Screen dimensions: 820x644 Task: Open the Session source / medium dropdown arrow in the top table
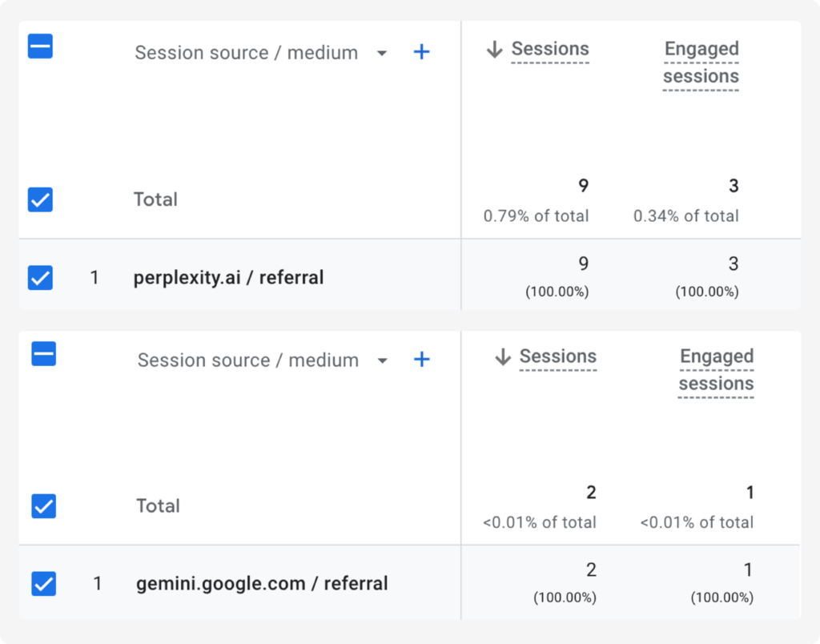coord(382,54)
